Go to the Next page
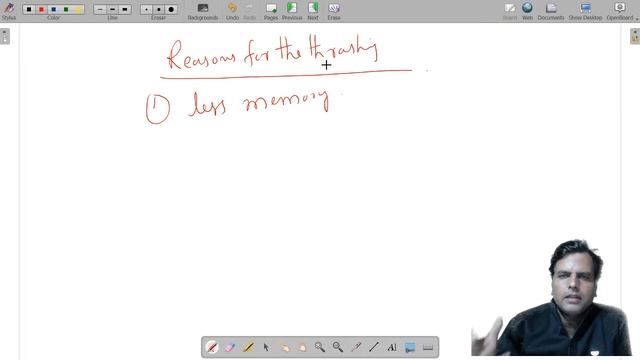 (x=313, y=11)
